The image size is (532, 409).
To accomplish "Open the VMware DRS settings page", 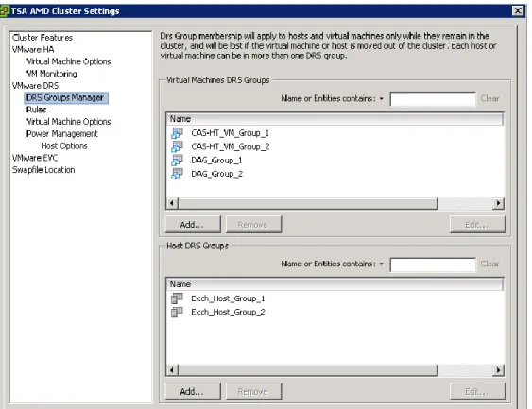I will pyautogui.click(x=35, y=85).
